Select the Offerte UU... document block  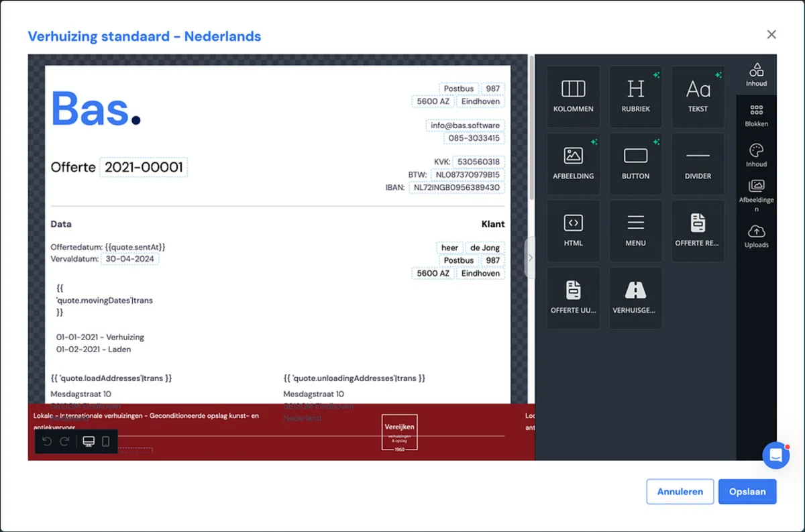(574, 298)
